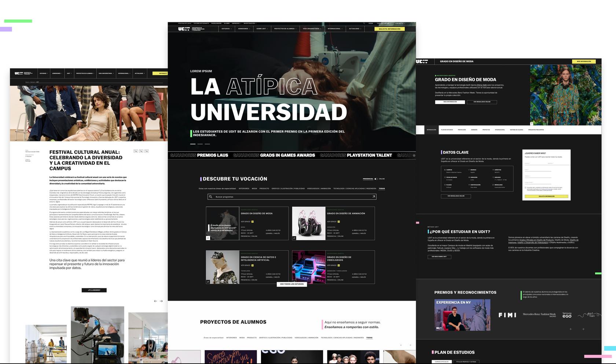Click the next arrow in the festival article gallery
This screenshot has height=364, width=616.
pyautogui.click(x=161, y=301)
